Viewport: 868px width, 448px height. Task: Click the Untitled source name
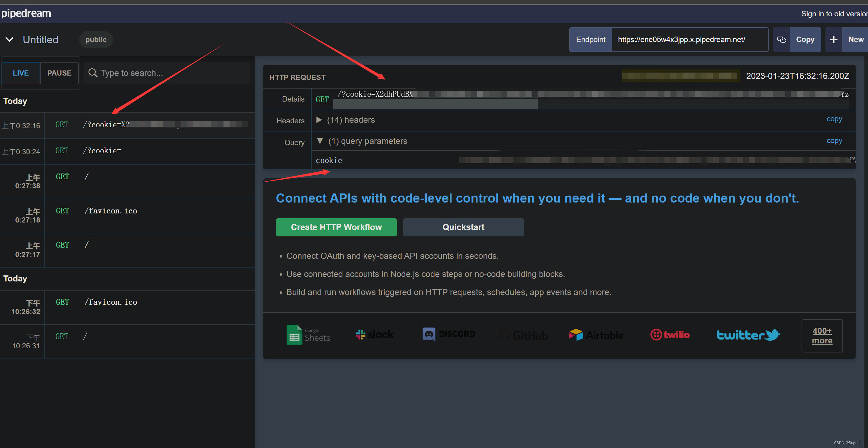40,40
